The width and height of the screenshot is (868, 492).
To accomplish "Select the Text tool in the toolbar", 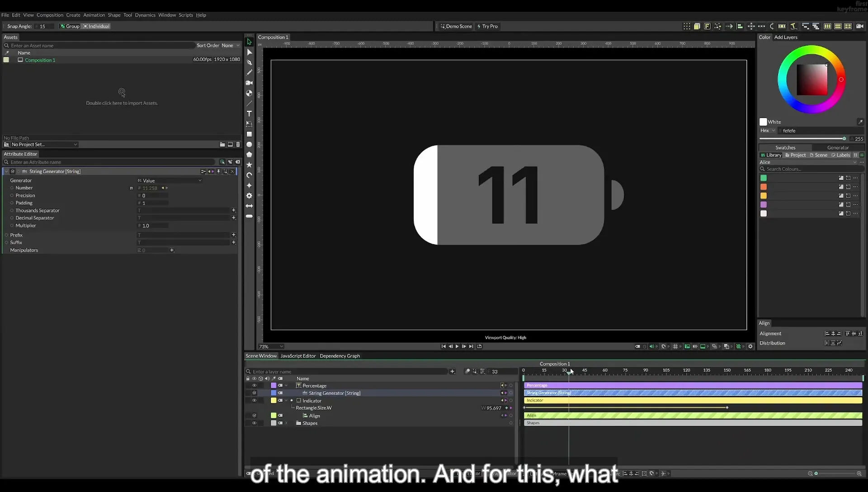I will [x=249, y=114].
